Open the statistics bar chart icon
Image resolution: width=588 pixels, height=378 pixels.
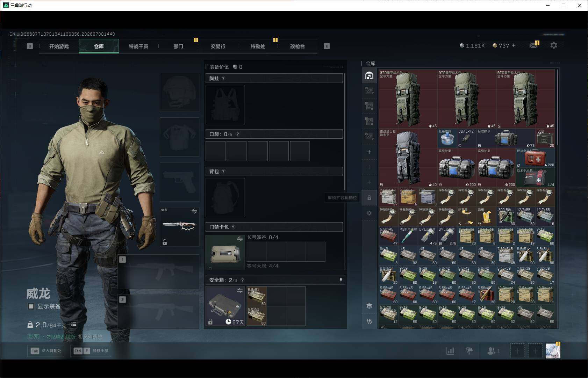[450, 351]
